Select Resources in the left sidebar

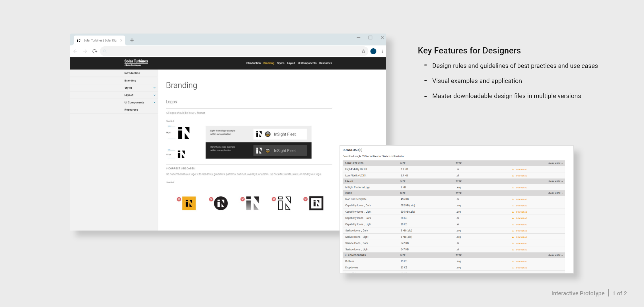131,110
